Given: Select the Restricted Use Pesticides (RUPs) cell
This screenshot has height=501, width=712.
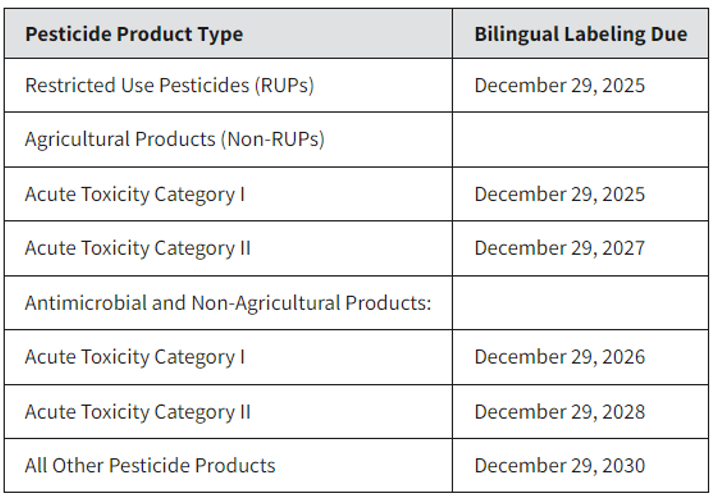Looking at the screenshot, I should pos(228,85).
